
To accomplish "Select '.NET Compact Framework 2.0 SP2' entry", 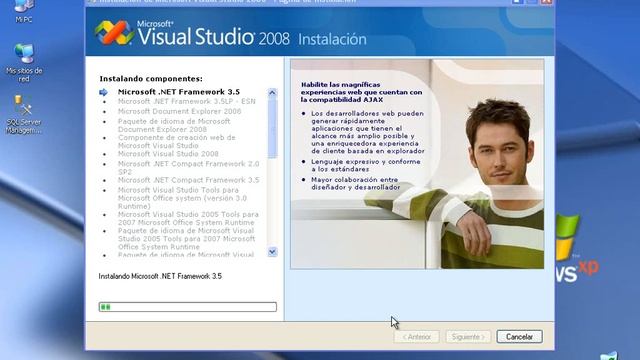I will tap(189, 168).
